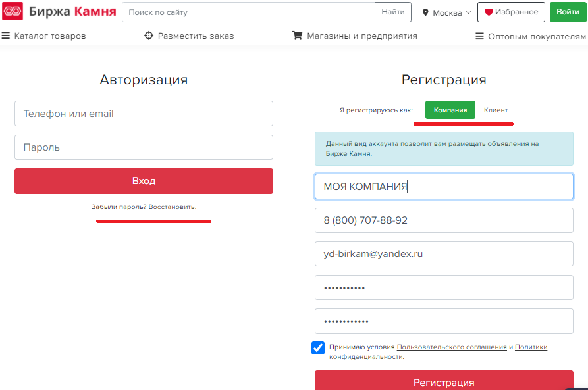Click the location pin icon near Москва
Viewport: 588px width, 390px height.
(425, 12)
